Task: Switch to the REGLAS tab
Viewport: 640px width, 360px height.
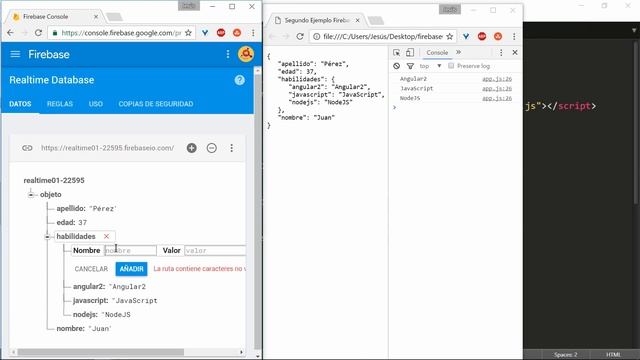Action: 60,104
